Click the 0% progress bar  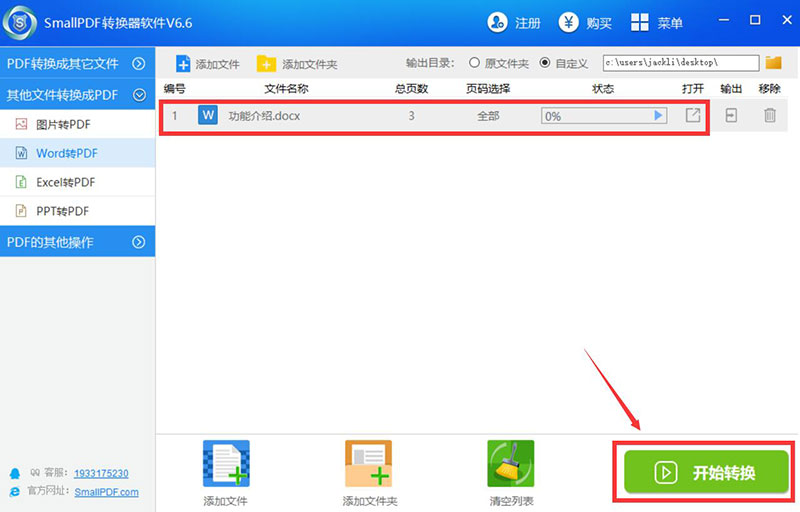click(x=604, y=116)
